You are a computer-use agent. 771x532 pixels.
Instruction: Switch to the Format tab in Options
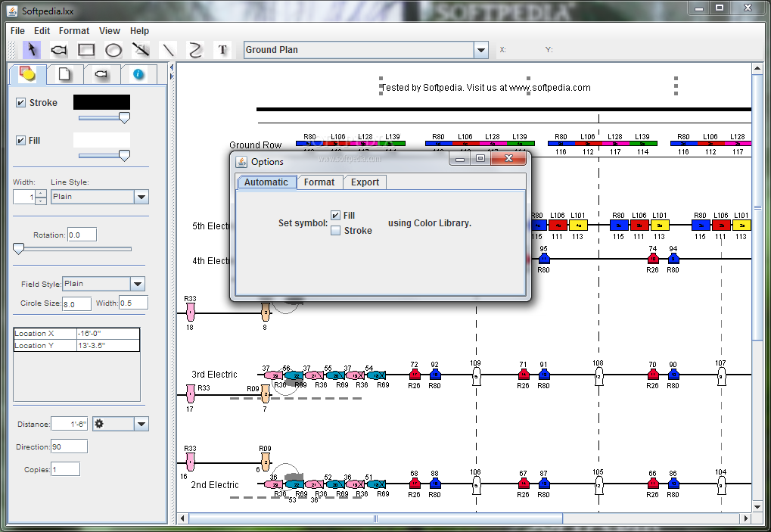pos(319,182)
